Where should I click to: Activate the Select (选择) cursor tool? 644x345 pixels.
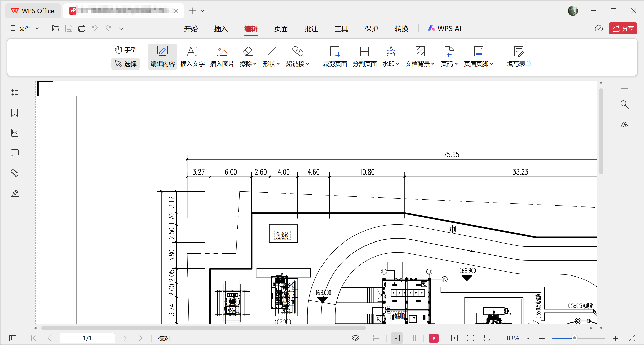(x=125, y=64)
